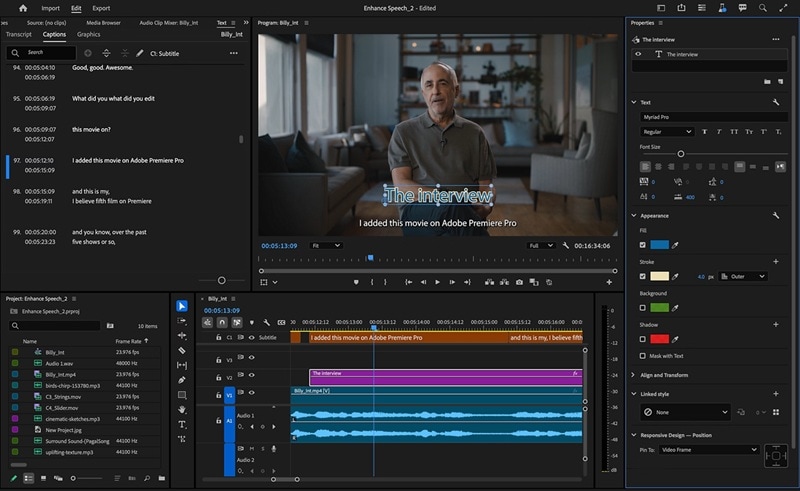The width and height of the screenshot is (800, 491).
Task: Hide the V2 track using eye icon
Action: click(x=251, y=377)
